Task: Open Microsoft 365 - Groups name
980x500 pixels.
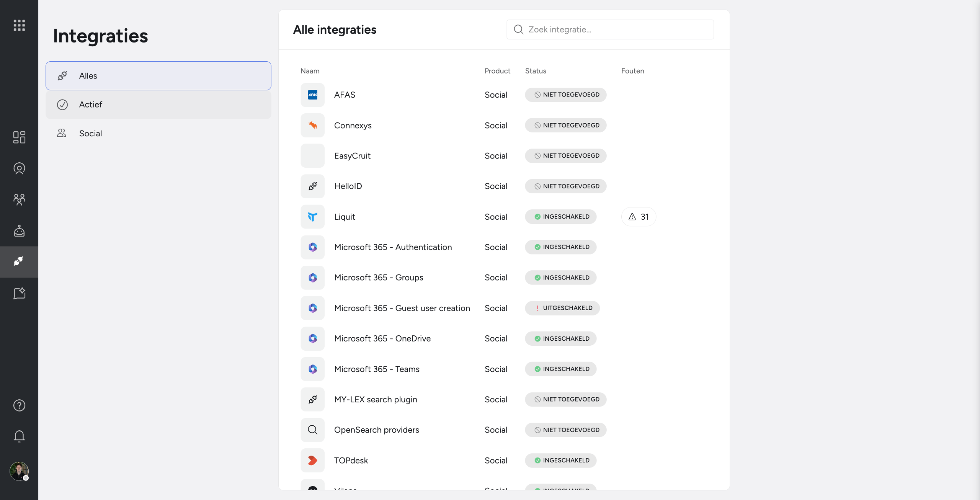Action: click(x=379, y=278)
